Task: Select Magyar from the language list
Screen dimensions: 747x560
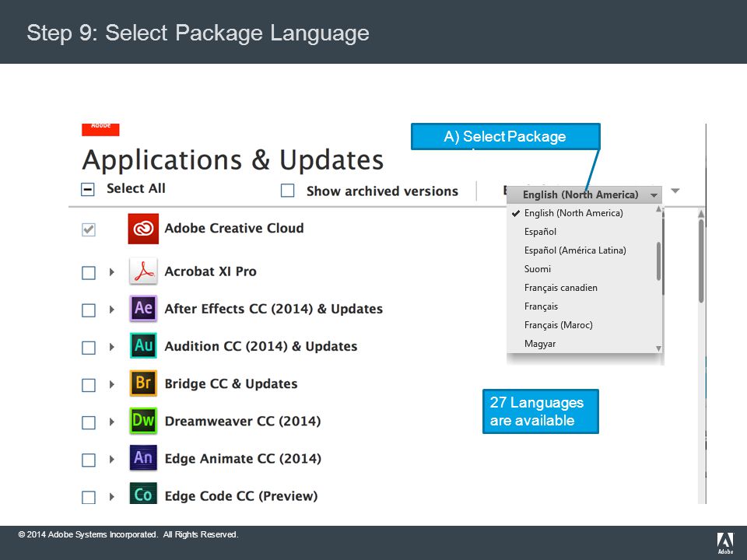Action: 540,343
